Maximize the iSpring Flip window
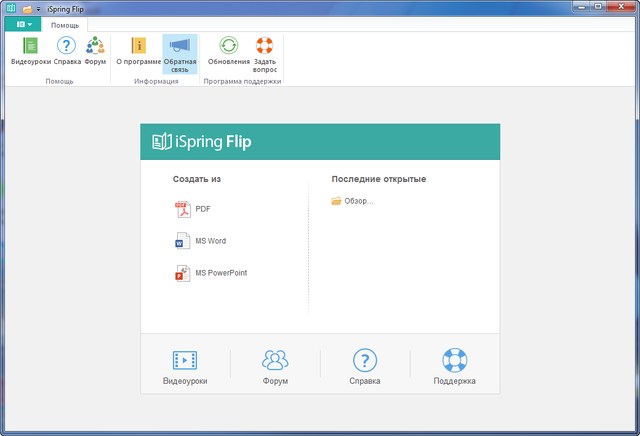 click(x=598, y=7)
